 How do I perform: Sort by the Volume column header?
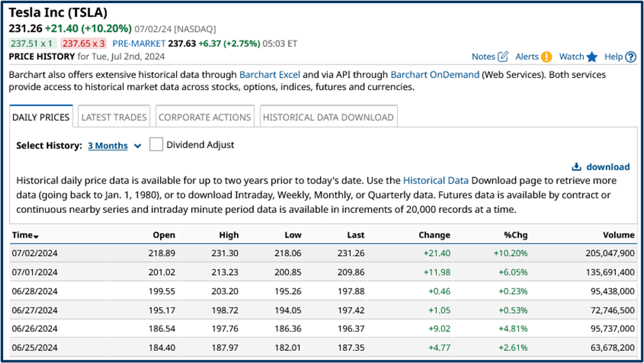point(619,235)
